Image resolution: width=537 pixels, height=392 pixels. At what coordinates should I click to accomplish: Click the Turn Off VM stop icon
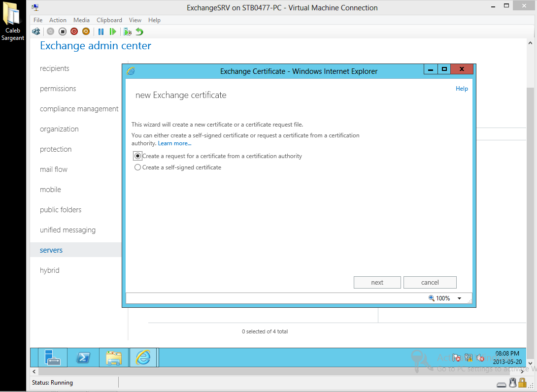[63, 32]
